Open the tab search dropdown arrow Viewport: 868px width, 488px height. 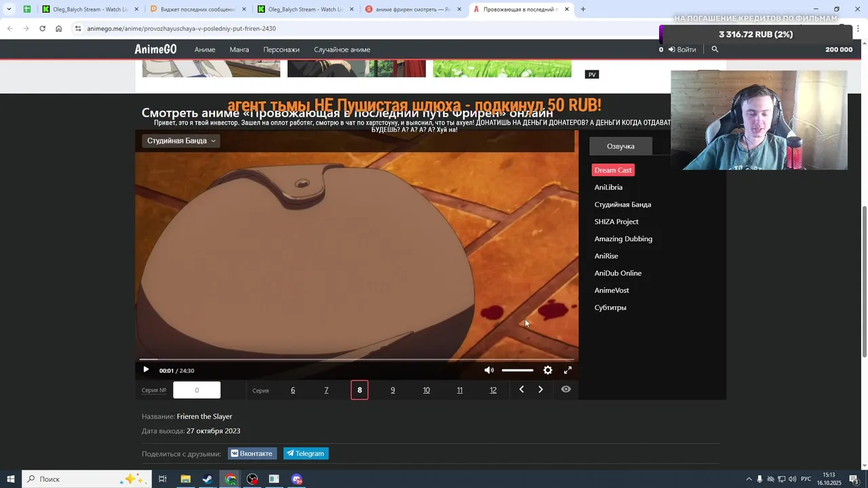pyautogui.click(x=9, y=9)
